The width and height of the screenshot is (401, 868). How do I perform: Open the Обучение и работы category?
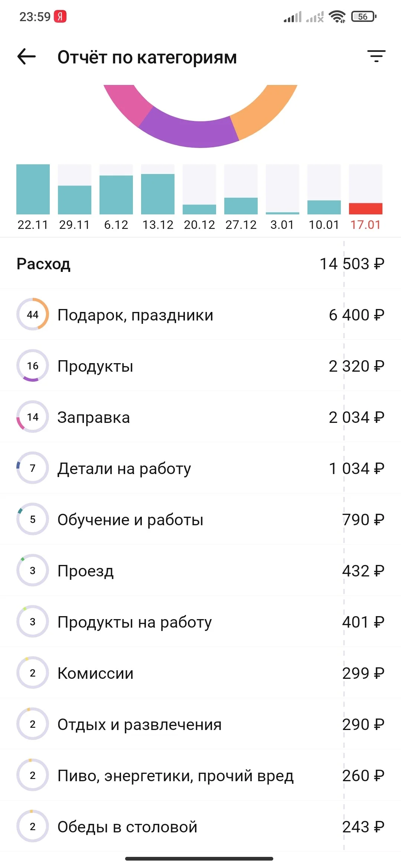coord(200,519)
